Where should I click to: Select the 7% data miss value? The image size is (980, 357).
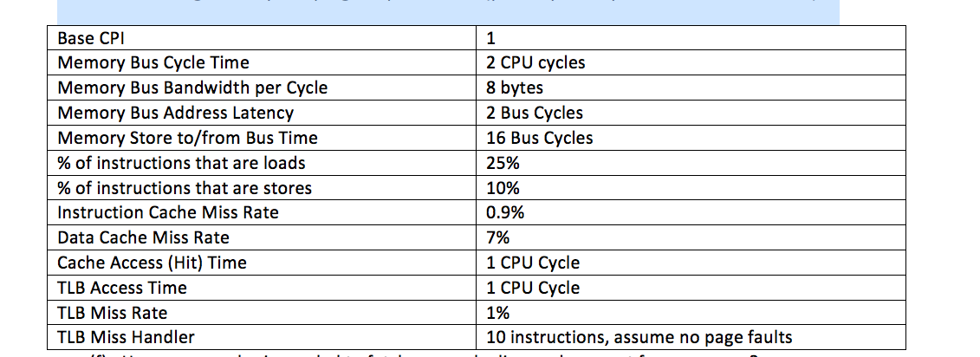pos(497,237)
